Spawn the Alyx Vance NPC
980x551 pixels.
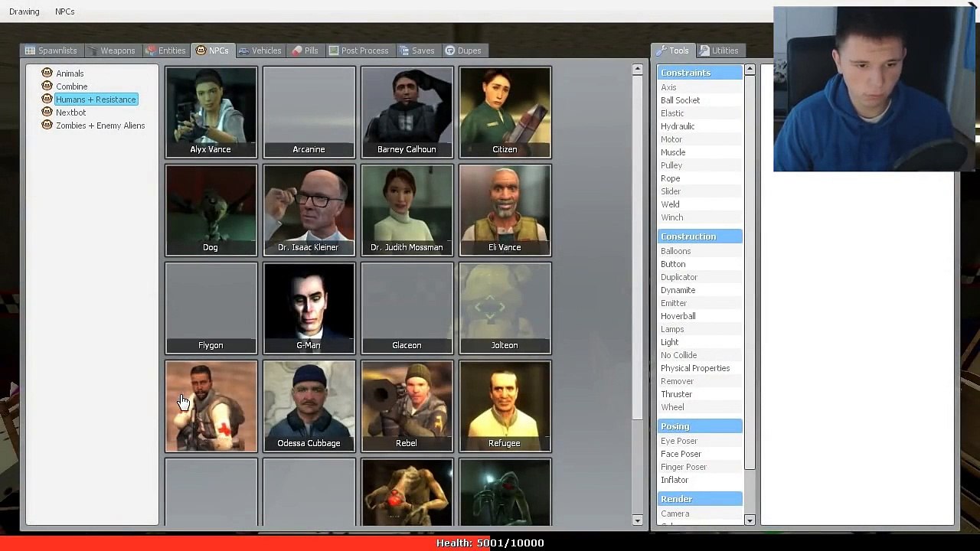click(211, 112)
